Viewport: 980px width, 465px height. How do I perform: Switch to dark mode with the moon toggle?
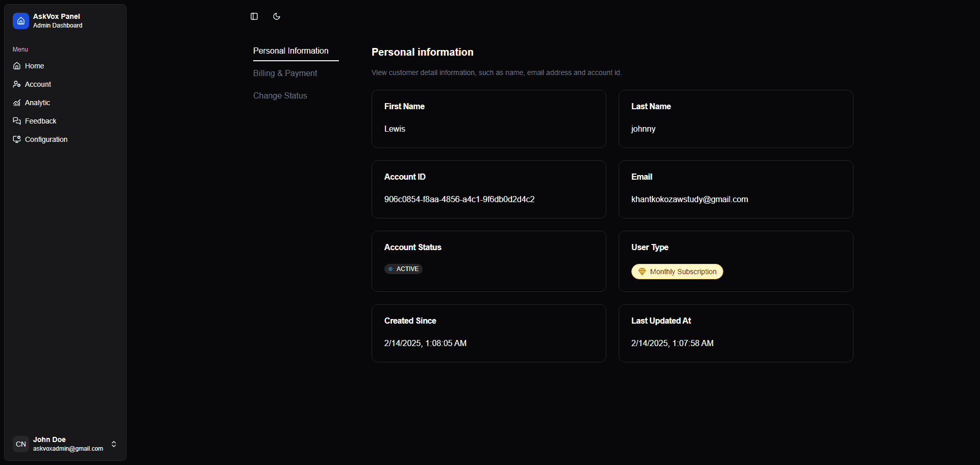click(276, 16)
